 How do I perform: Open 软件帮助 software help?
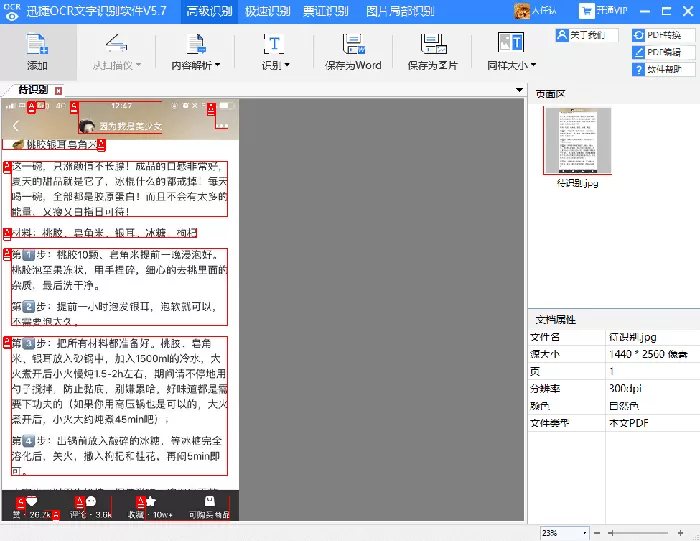[x=663, y=69]
